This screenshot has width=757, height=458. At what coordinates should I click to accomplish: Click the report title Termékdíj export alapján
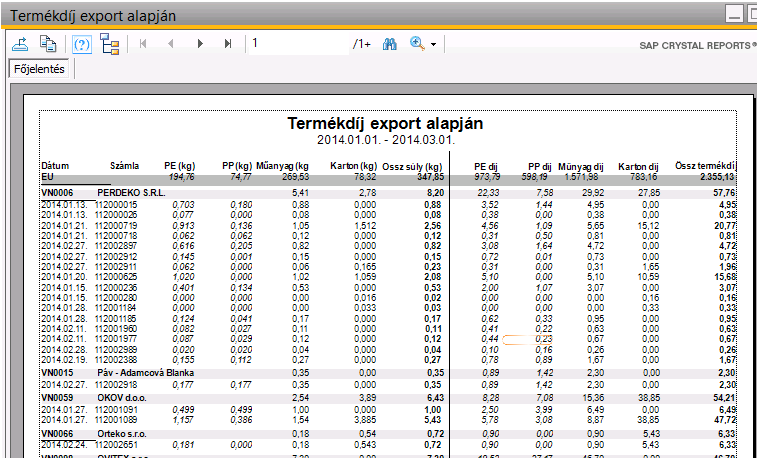pos(385,124)
